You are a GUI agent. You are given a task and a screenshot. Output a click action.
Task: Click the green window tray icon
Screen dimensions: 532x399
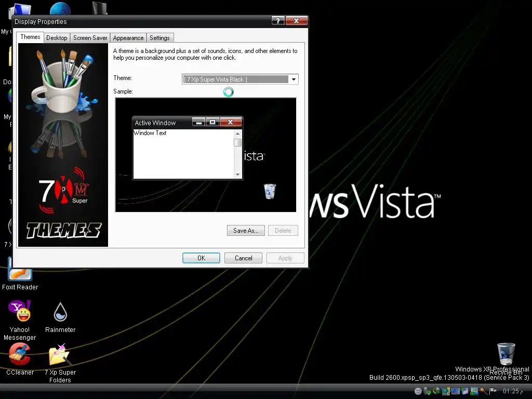click(x=474, y=391)
